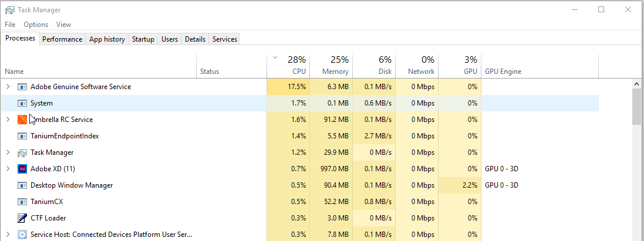The width and height of the screenshot is (644, 241).
Task: Expand the Adobe Genuine Software Service group
Action: (8, 87)
